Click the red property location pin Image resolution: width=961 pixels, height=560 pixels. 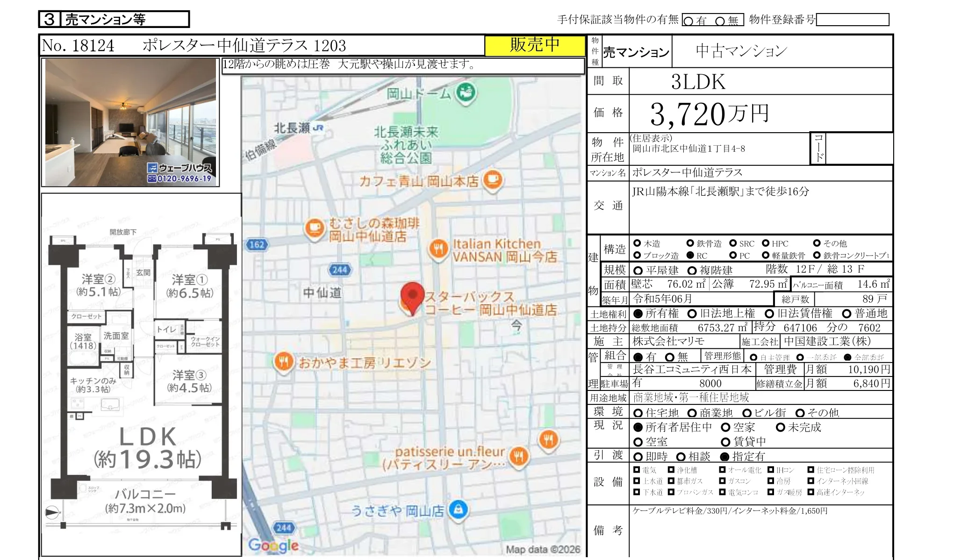pyautogui.click(x=412, y=298)
